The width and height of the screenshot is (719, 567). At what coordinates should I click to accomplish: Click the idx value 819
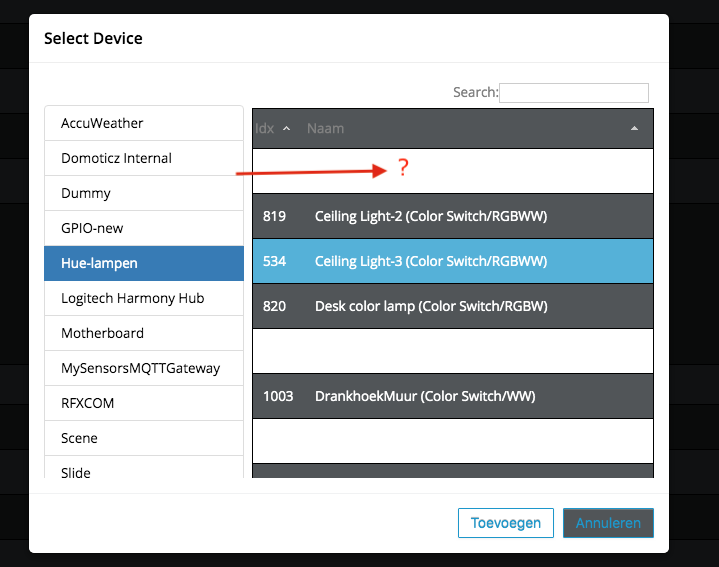(274, 216)
